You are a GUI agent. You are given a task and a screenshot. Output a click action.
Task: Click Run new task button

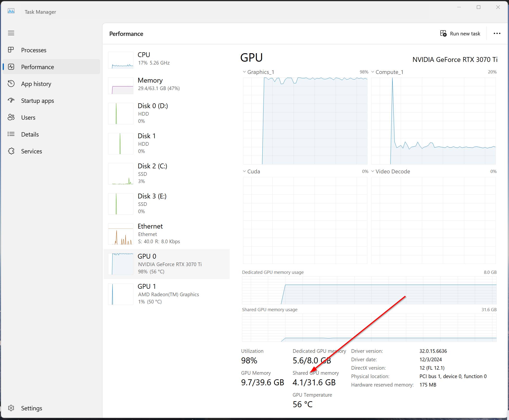point(460,33)
